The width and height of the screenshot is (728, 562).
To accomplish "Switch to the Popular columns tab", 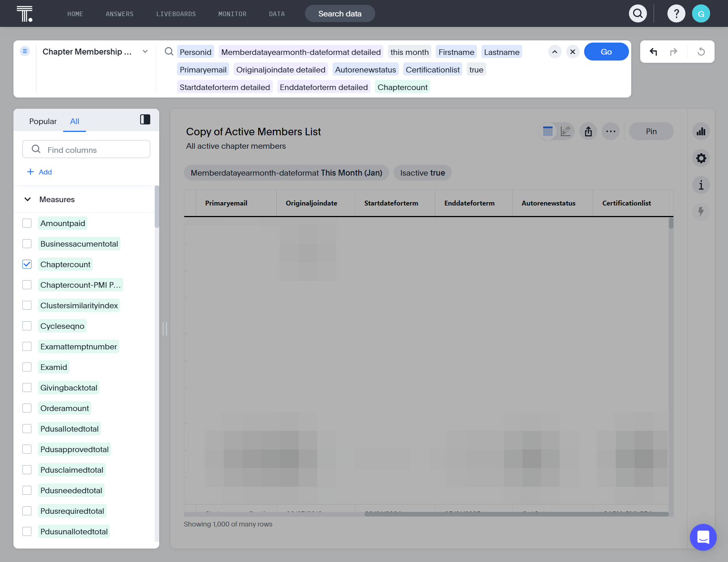I will 43,121.
